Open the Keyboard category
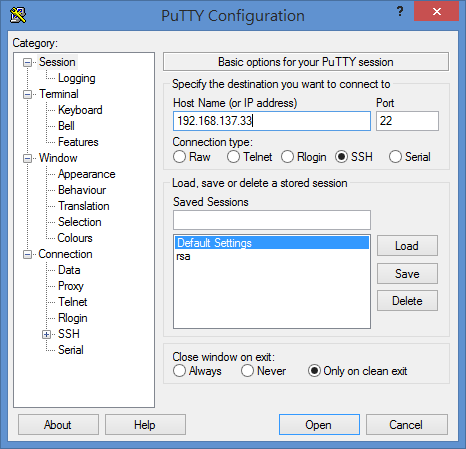 (80, 110)
